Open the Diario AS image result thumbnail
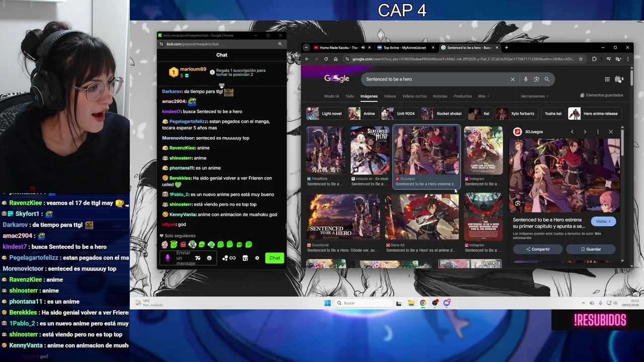The width and height of the screenshot is (644, 362). click(422, 217)
